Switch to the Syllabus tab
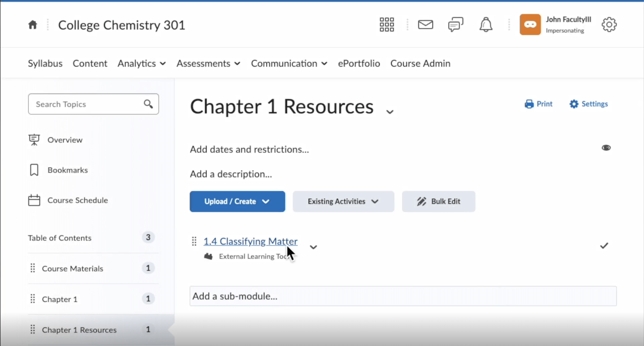 tap(45, 63)
